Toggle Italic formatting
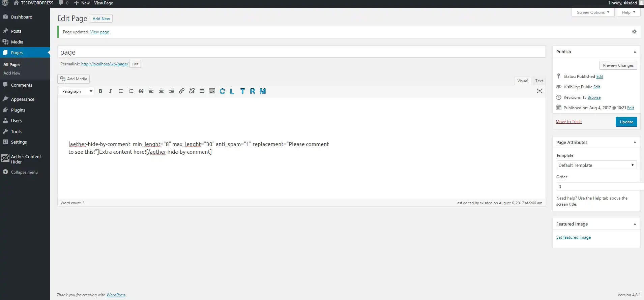This screenshot has width=644, height=300. coord(110,91)
